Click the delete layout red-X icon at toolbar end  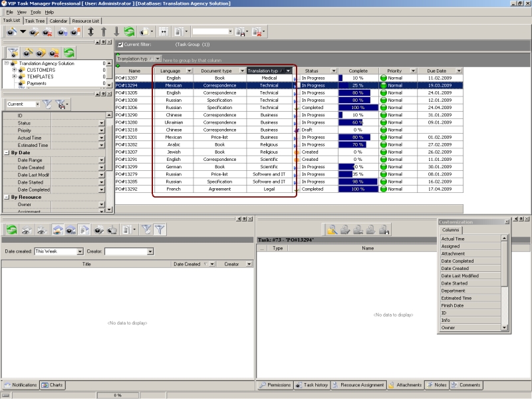coord(257,32)
